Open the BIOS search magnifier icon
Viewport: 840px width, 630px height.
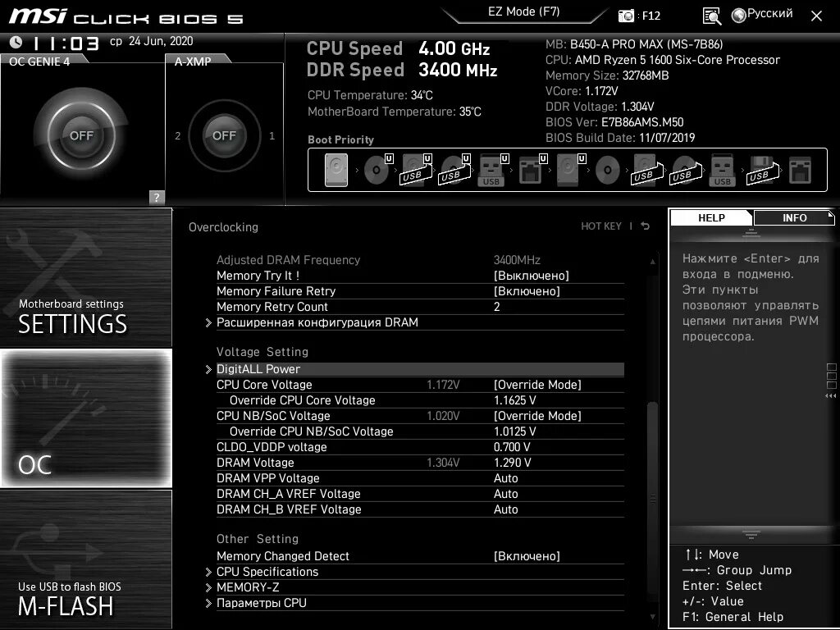711,16
